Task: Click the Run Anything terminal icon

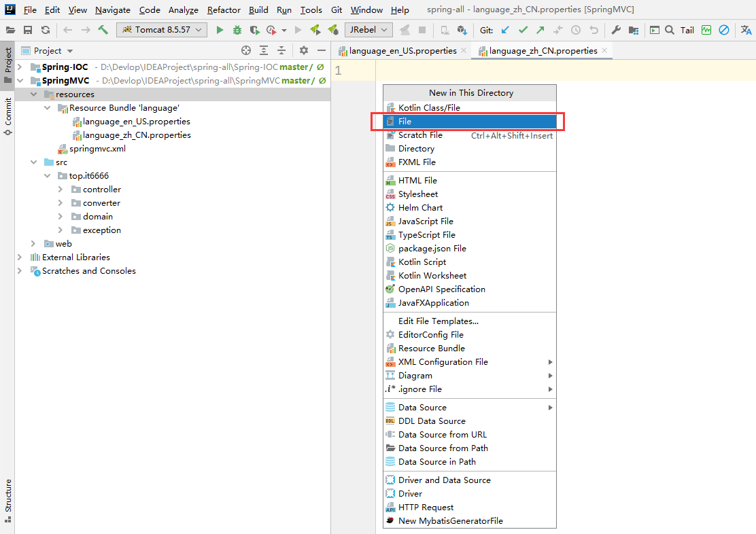Action: coord(654,30)
